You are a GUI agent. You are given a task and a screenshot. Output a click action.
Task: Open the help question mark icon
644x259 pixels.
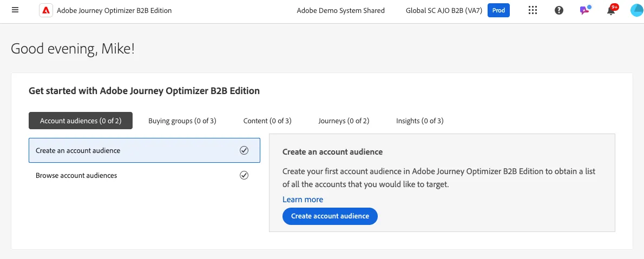point(558,10)
